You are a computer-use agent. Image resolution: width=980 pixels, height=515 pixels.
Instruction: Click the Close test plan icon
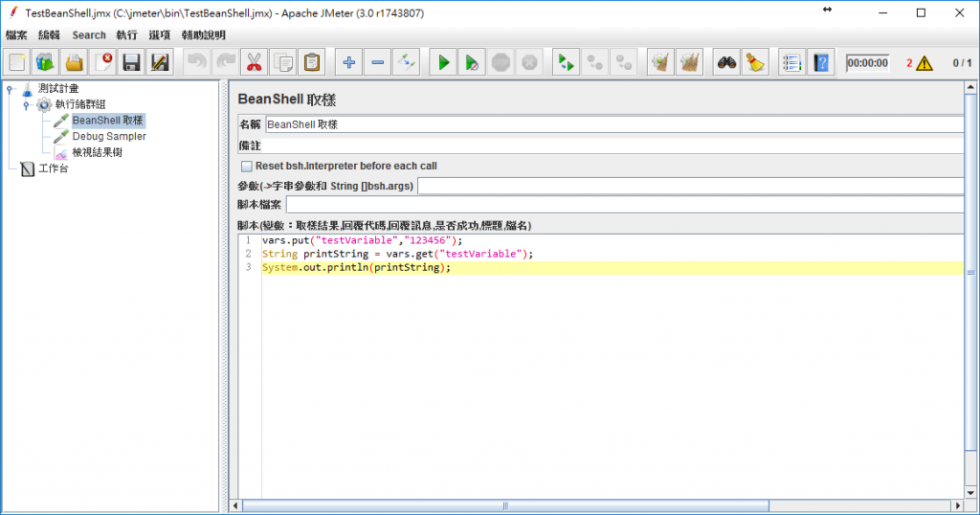point(102,62)
